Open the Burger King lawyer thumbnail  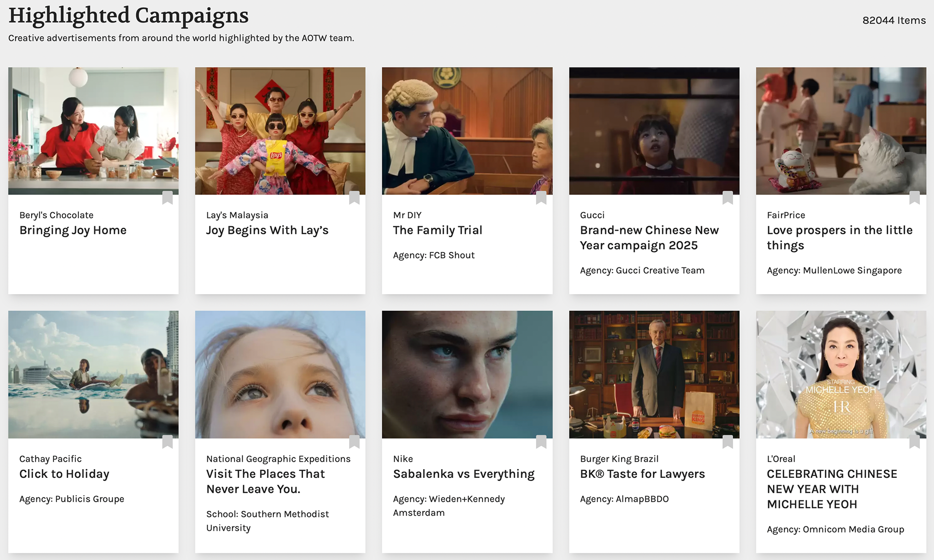(654, 374)
